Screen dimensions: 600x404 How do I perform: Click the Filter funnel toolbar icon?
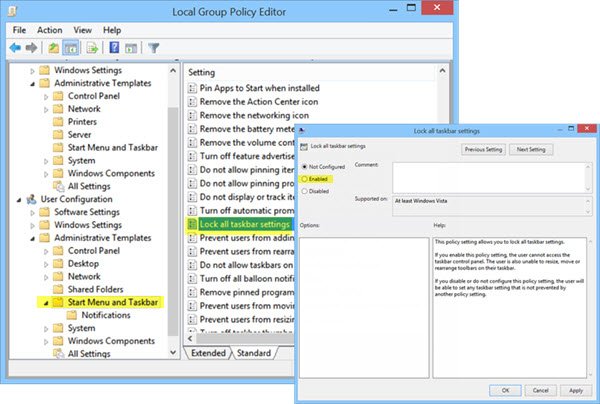[x=153, y=48]
